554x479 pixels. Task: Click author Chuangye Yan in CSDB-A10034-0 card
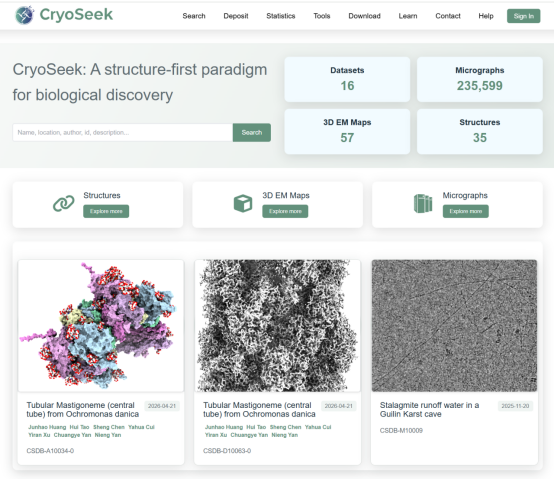pyautogui.click(x=72, y=435)
